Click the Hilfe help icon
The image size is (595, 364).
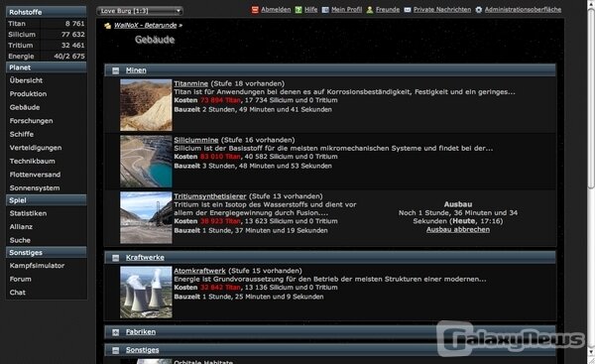pyautogui.click(x=298, y=10)
